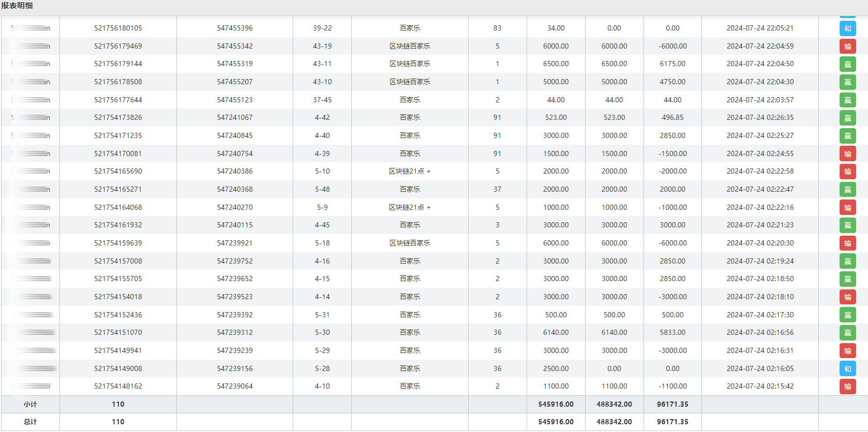Click the 输 badge for order 521754159639

pyautogui.click(x=847, y=243)
